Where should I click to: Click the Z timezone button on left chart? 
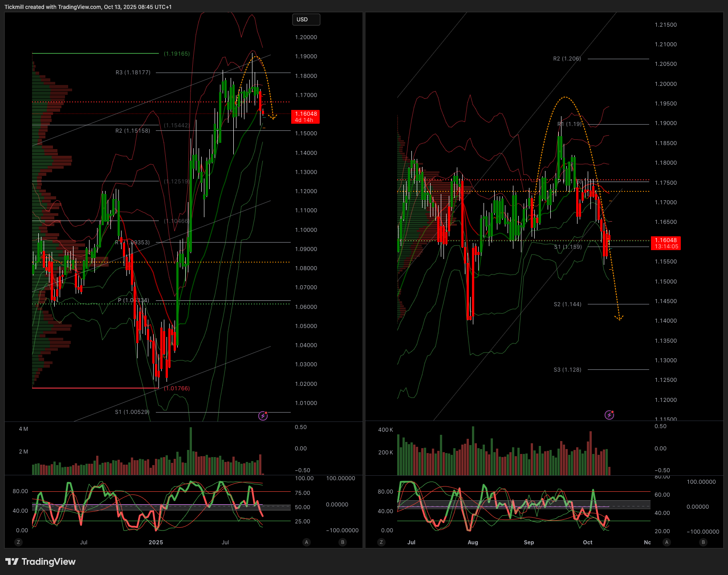[x=18, y=542]
